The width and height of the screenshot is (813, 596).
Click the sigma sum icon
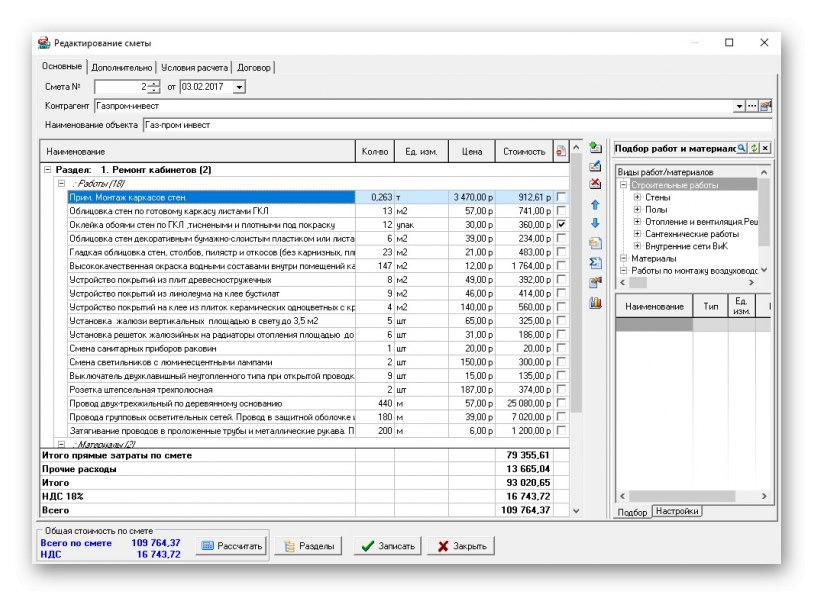(595, 262)
